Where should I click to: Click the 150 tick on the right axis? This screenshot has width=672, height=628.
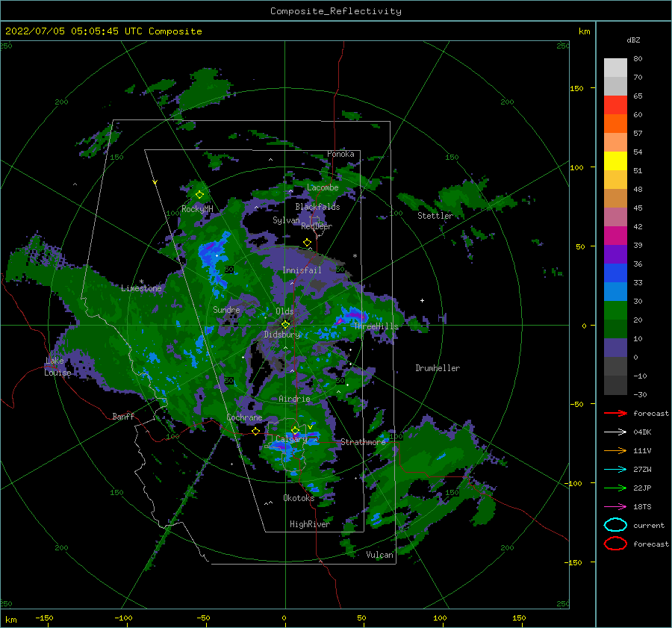[577, 88]
